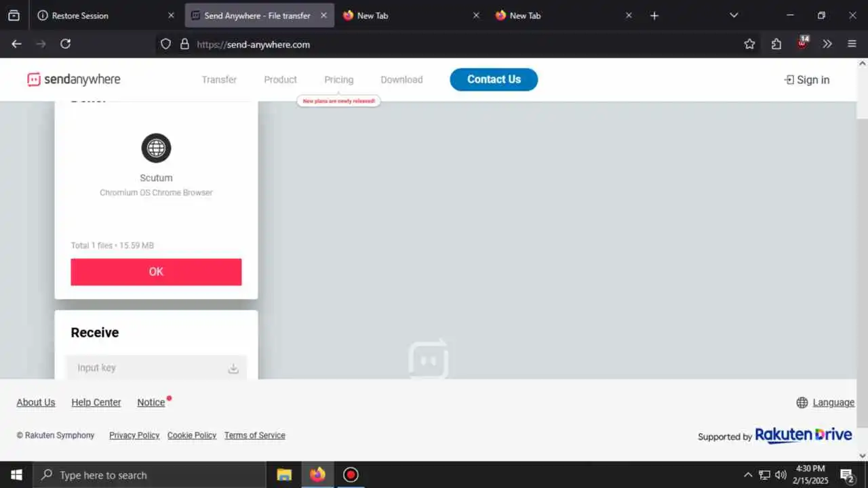
Task: Click the Rakuten Drive logo
Action: pyautogui.click(x=804, y=435)
